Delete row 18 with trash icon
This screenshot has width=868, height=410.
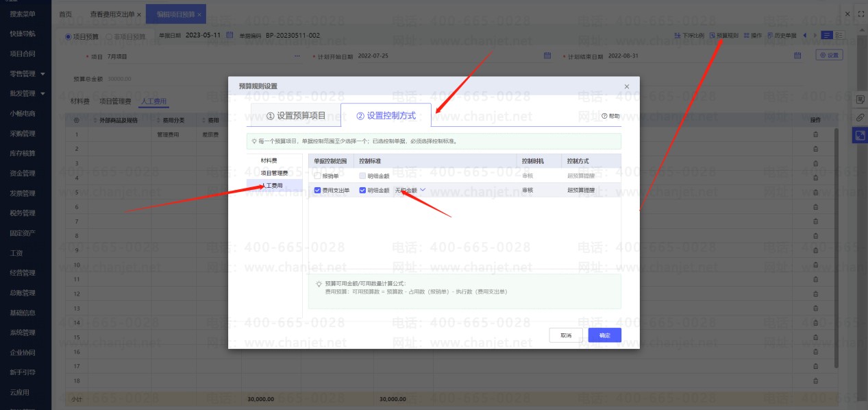[815, 380]
